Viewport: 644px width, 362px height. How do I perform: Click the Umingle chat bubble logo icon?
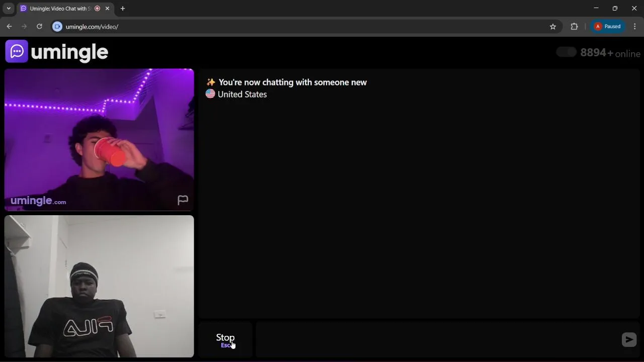(x=17, y=51)
